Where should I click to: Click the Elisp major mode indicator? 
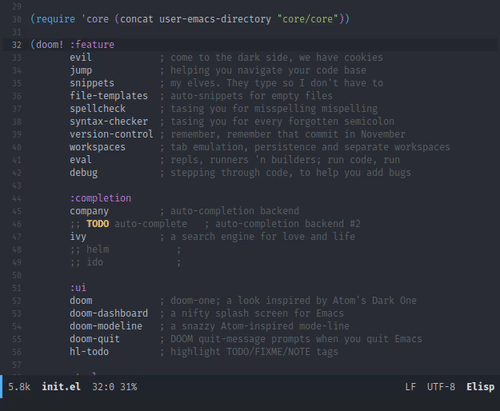pos(480,387)
